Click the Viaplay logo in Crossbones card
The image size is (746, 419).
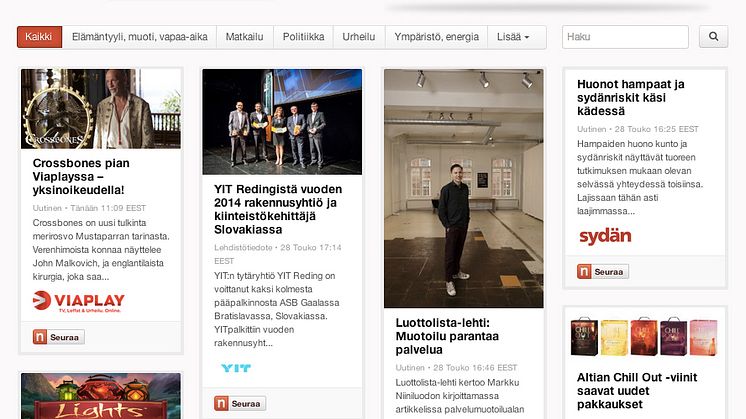click(x=79, y=302)
